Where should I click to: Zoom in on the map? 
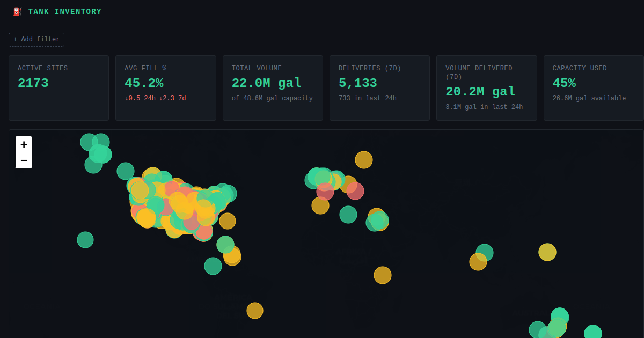pos(24,144)
